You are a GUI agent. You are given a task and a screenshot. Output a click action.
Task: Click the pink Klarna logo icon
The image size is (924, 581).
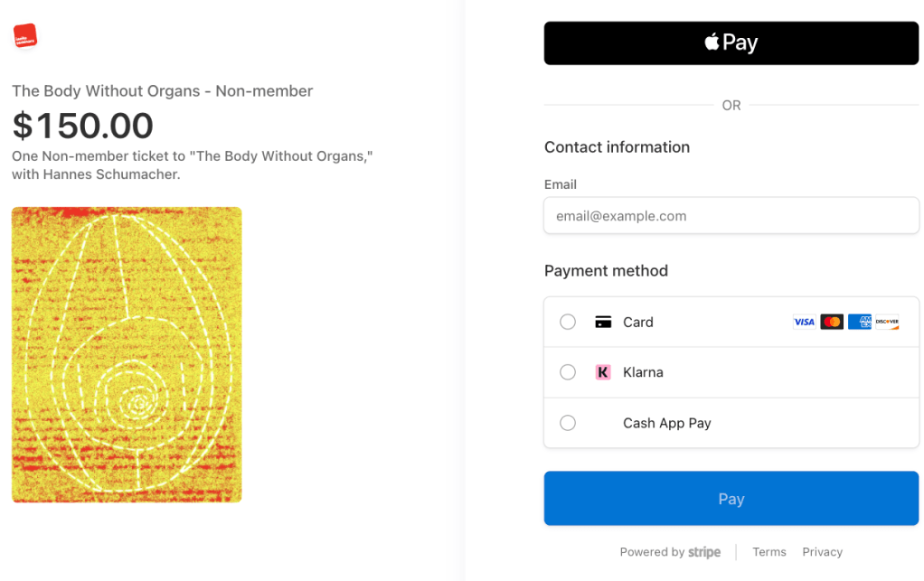click(603, 372)
